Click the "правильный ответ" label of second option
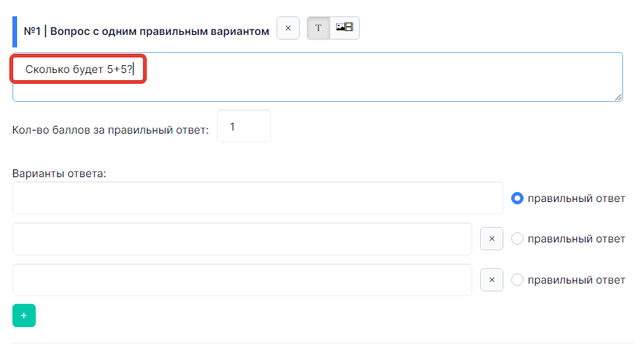This screenshot has height=345, width=644. pyautogui.click(x=576, y=239)
